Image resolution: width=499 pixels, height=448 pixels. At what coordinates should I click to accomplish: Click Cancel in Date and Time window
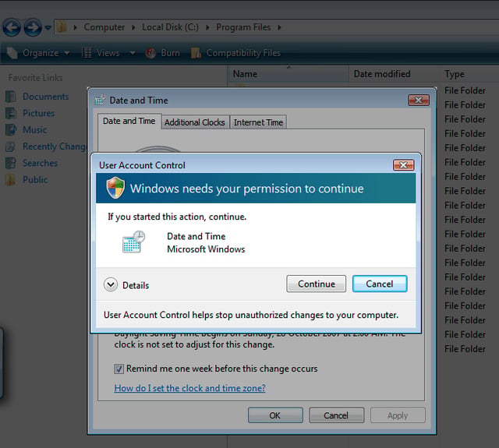[x=336, y=415]
